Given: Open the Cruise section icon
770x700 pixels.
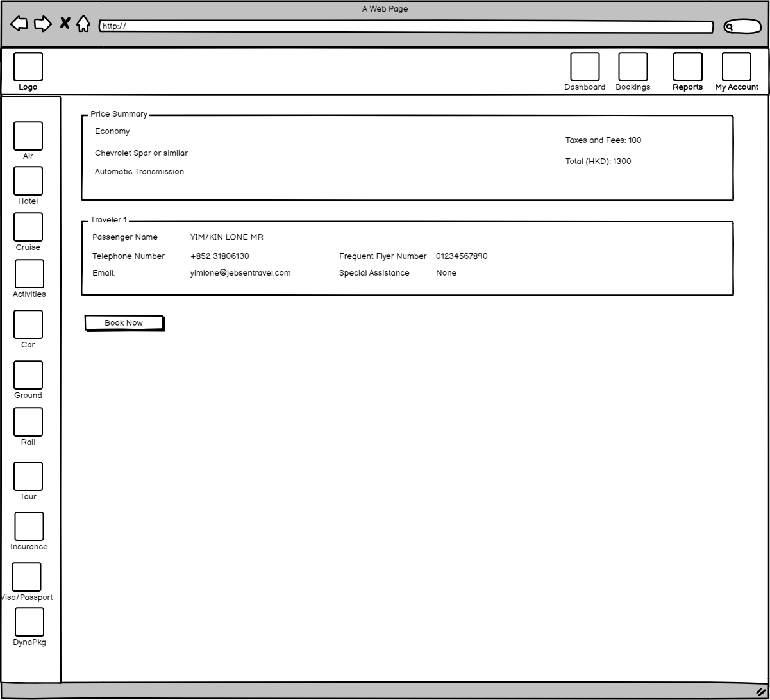Looking at the screenshot, I should coord(28,227).
